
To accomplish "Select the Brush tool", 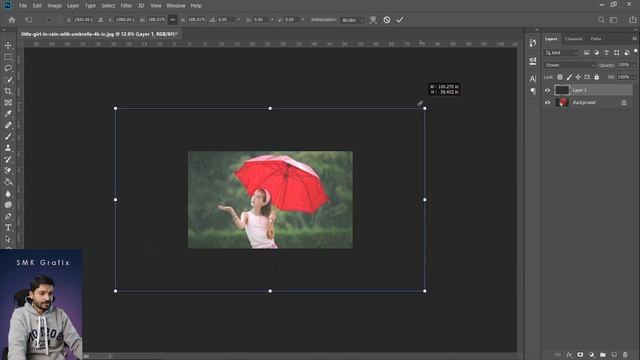I will pyautogui.click(x=8, y=137).
